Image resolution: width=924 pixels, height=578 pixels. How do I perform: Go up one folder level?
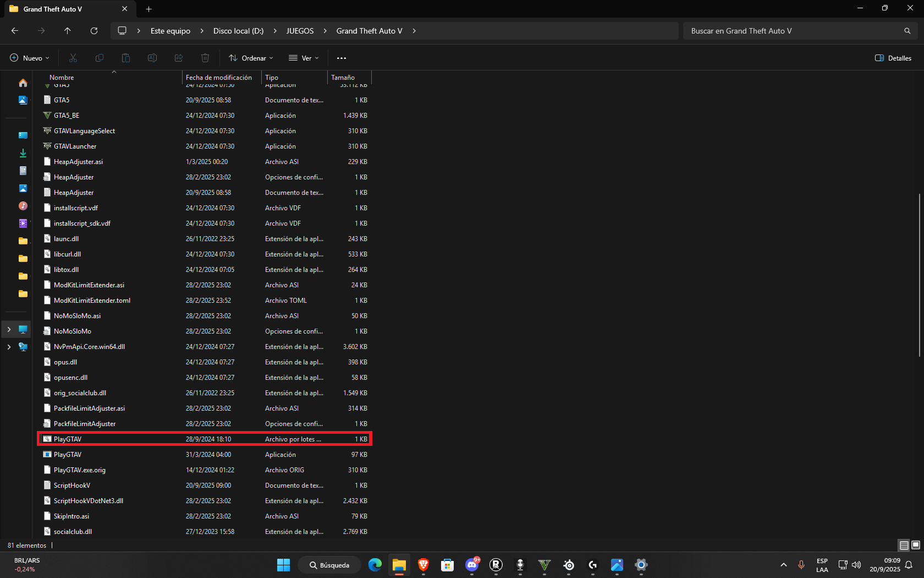[x=68, y=31]
